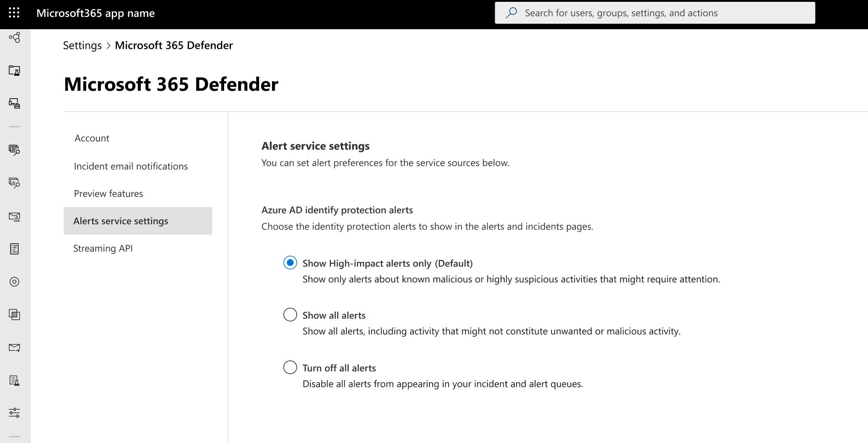Focus the search users and groups field
The height and width of the screenshot is (443, 868).
pyautogui.click(x=655, y=13)
